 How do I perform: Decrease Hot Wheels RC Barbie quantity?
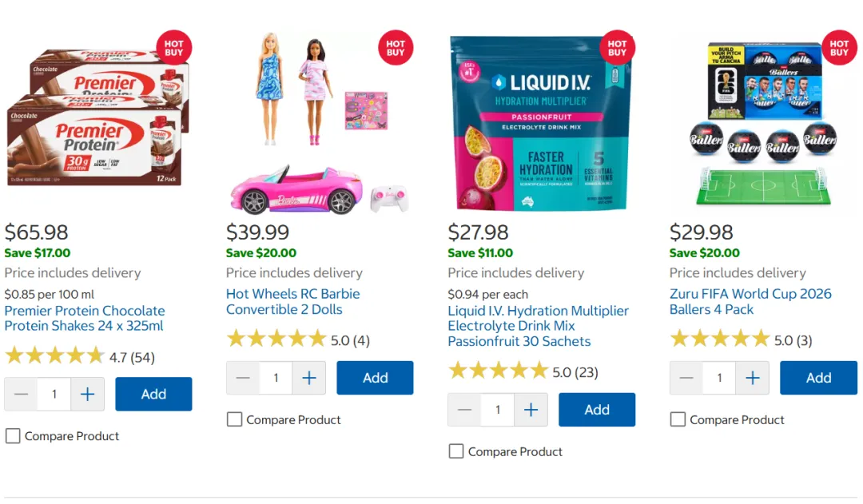243,378
